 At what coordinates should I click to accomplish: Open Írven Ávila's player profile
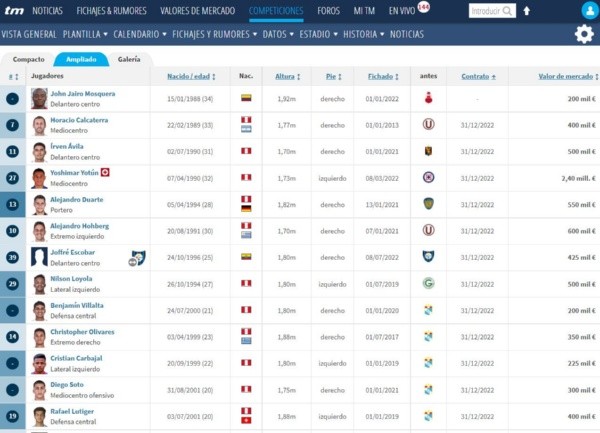(x=67, y=147)
